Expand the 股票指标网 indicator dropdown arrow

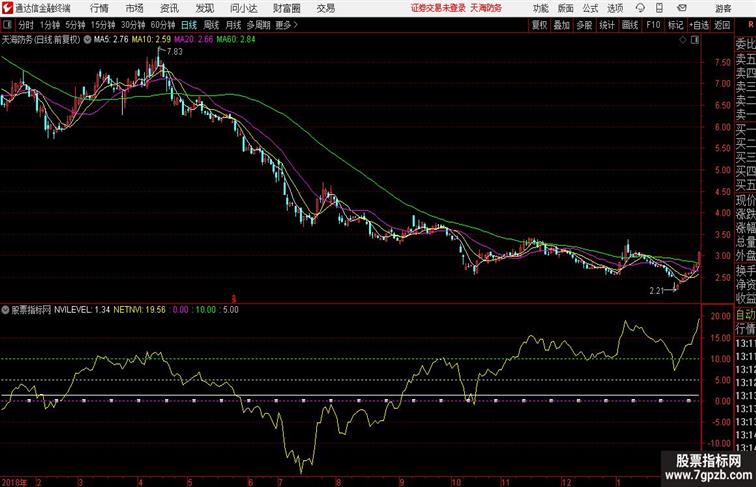click(5, 310)
